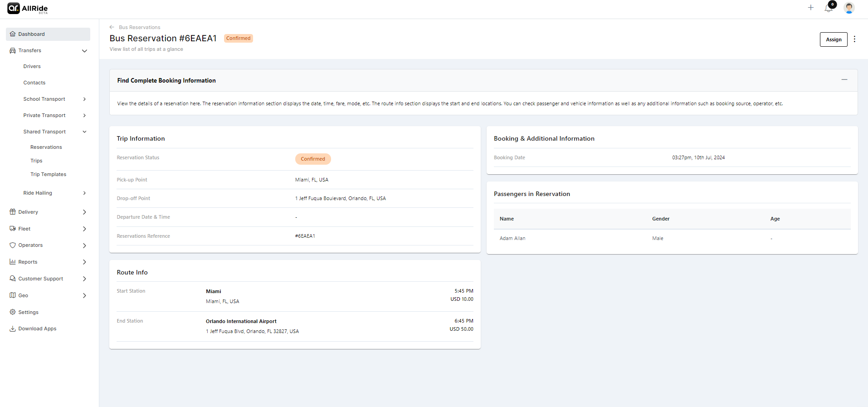The height and width of the screenshot is (407, 868).
Task: Collapse the Shared Transport submenu
Action: point(84,132)
